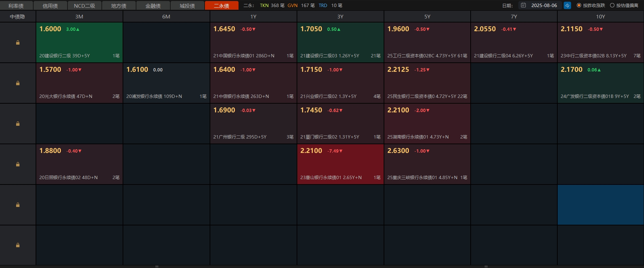Click the 3Y column header
This screenshot has width=644, height=268.
click(340, 16)
